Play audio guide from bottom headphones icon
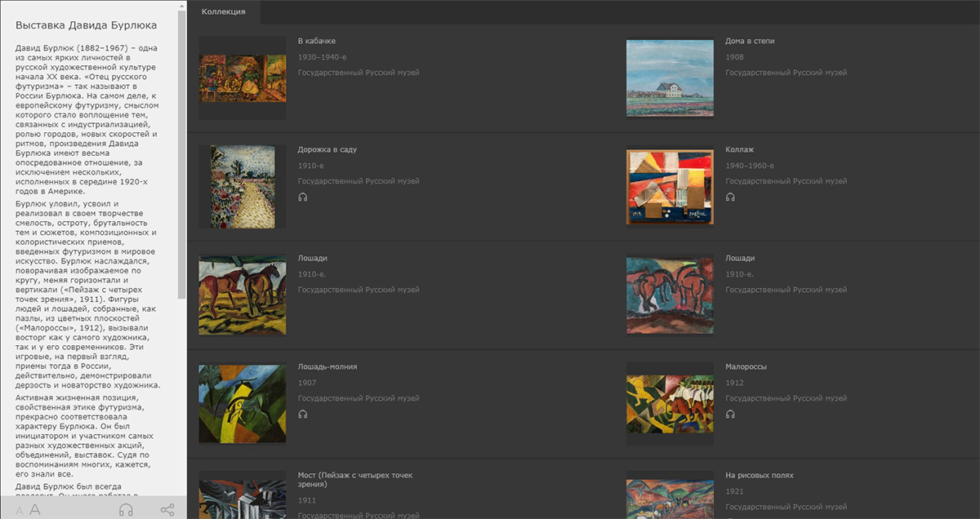This screenshot has height=519, width=980. tap(126, 510)
